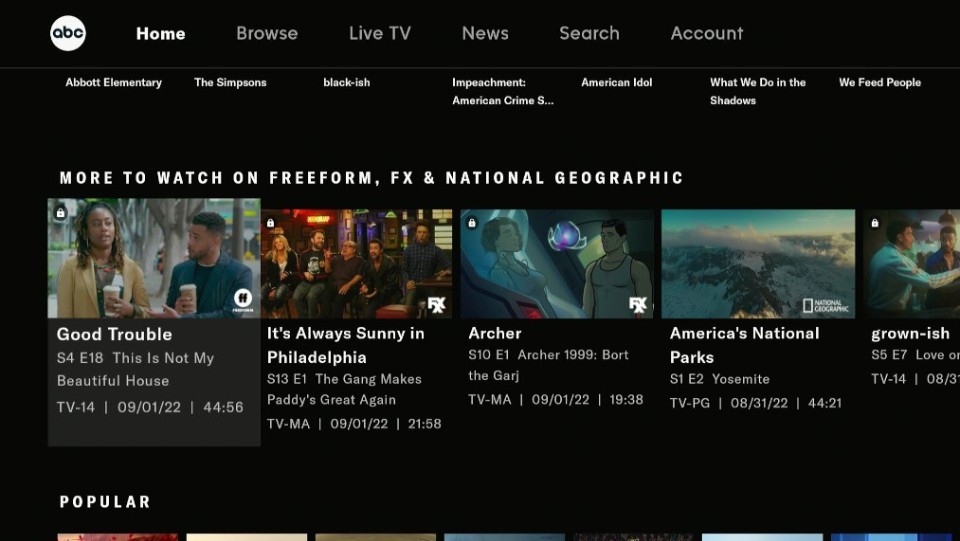Open It's Always Sunny in Philadelphia thumbnail
The image size is (960, 541).
coord(356,264)
